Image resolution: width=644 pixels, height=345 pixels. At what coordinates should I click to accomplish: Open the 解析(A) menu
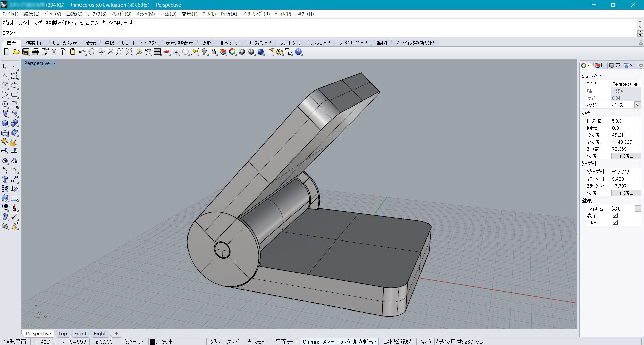[229, 14]
